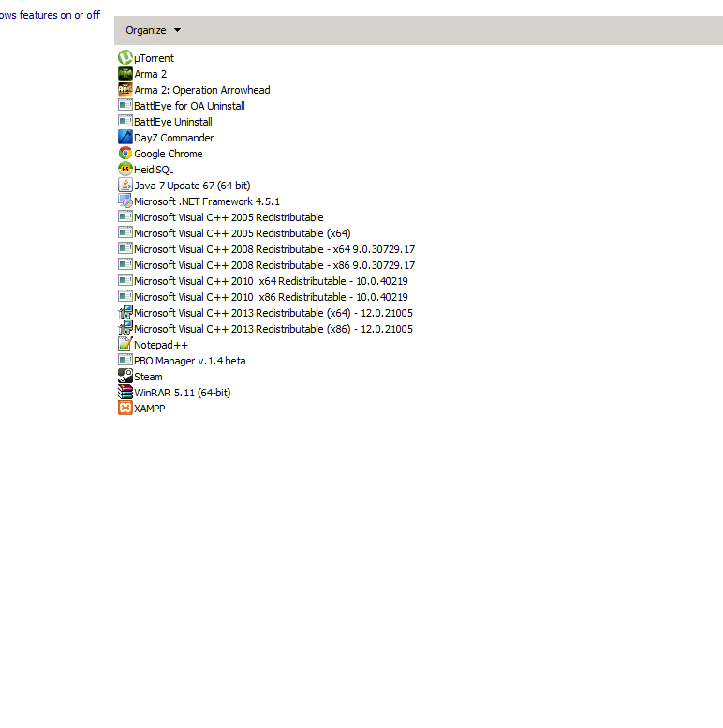Click the Visual C++ 2010 x86 Redistributable icon

(x=125, y=296)
